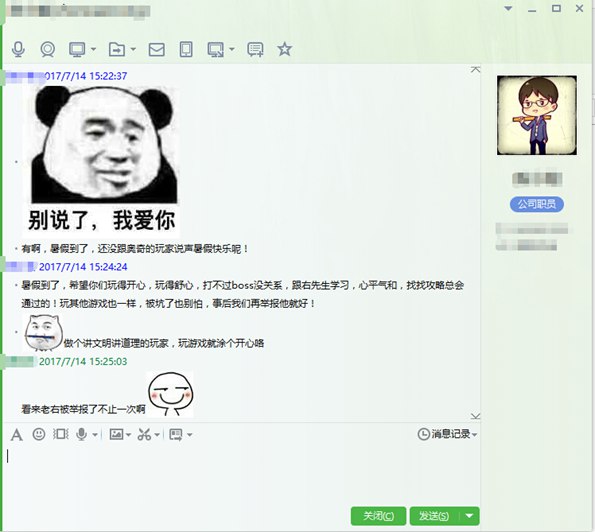Open the send file folder icon
The width and height of the screenshot is (595, 532).
click(117, 49)
